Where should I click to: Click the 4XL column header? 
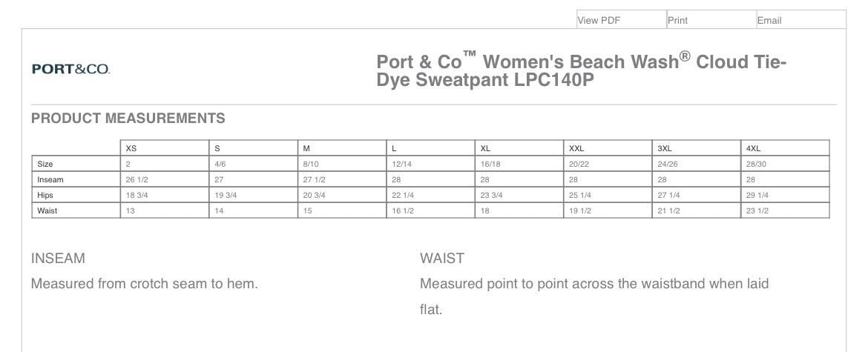coord(754,148)
